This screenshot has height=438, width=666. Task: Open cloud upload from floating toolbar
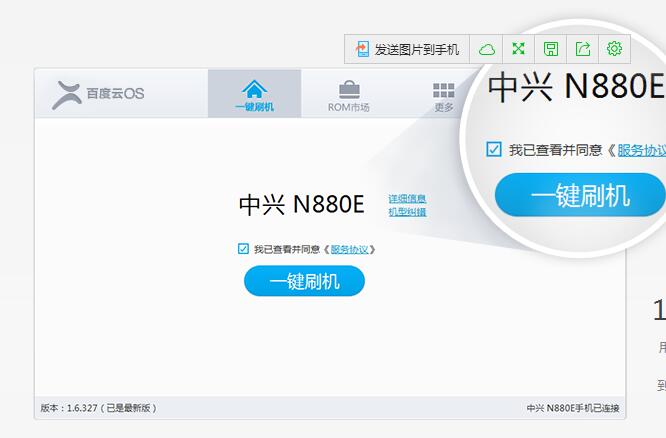click(x=487, y=49)
